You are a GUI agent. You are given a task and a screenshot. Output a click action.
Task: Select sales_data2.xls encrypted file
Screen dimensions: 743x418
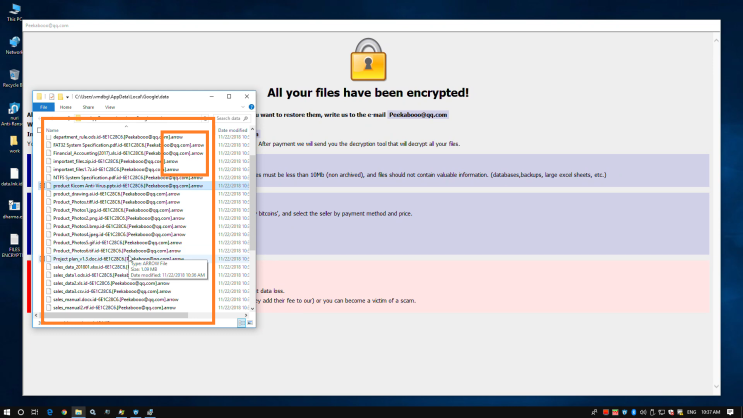[111, 283]
